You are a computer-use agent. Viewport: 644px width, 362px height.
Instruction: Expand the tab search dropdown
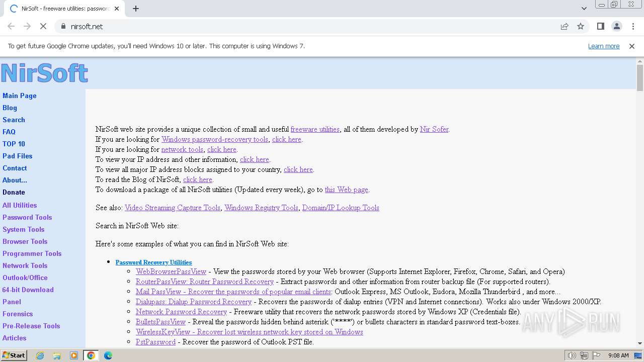point(584,9)
